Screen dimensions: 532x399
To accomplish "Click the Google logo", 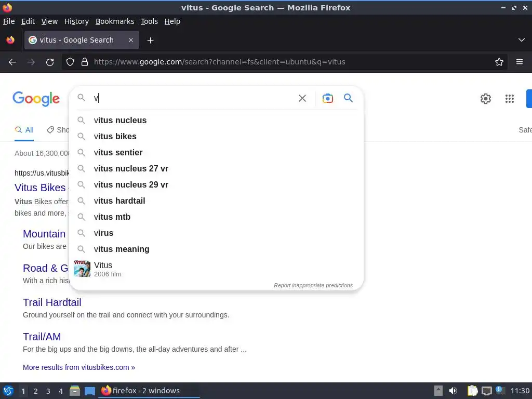I will tap(36, 99).
